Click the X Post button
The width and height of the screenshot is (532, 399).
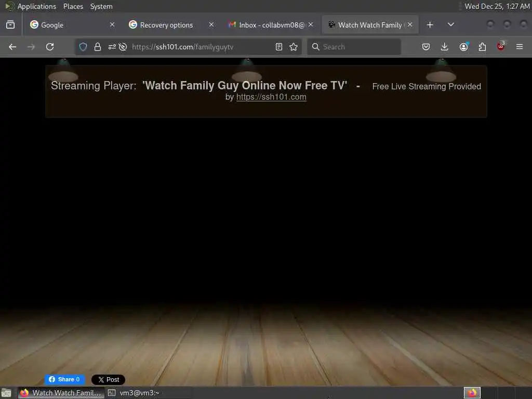(x=108, y=380)
